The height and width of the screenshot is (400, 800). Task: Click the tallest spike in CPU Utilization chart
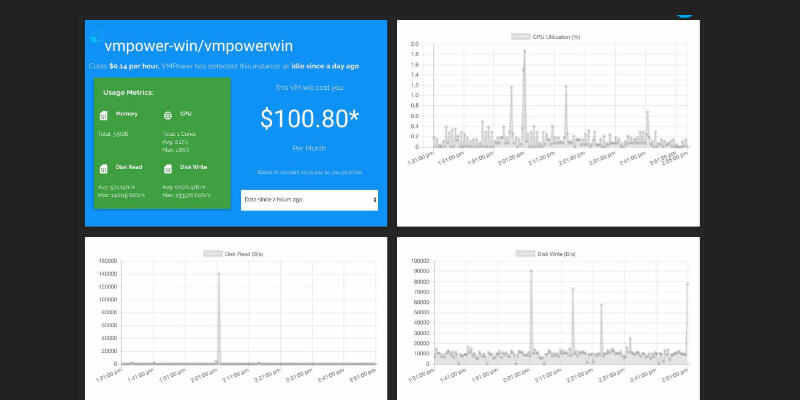coord(524,50)
